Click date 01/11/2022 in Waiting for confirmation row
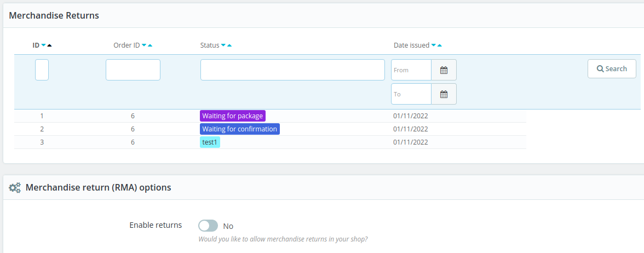 click(x=410, y=129)
